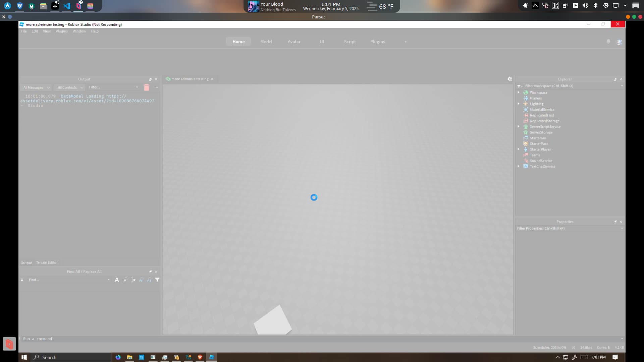
Task: Select the Workspace icon in Explorer
Action: [526, 92]
